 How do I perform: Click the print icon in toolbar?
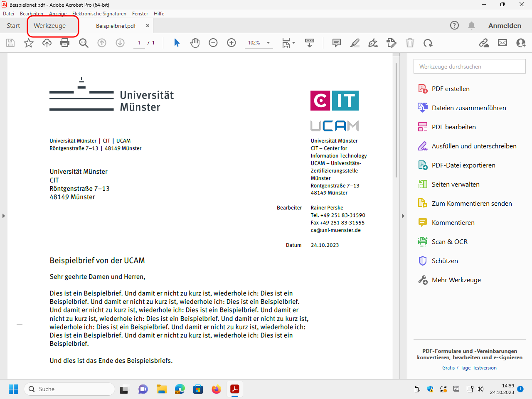65,43
